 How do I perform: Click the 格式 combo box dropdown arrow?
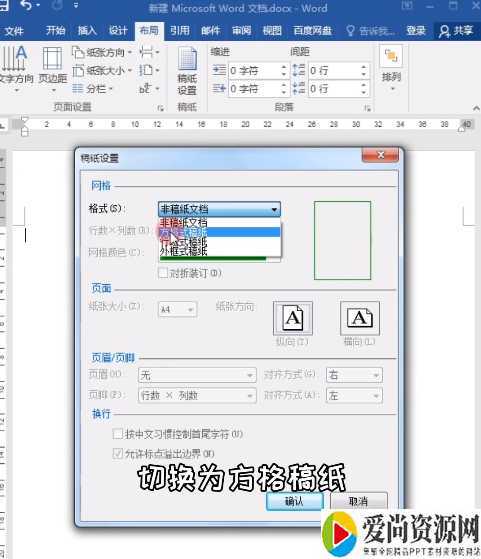click(x=274, y=209)
